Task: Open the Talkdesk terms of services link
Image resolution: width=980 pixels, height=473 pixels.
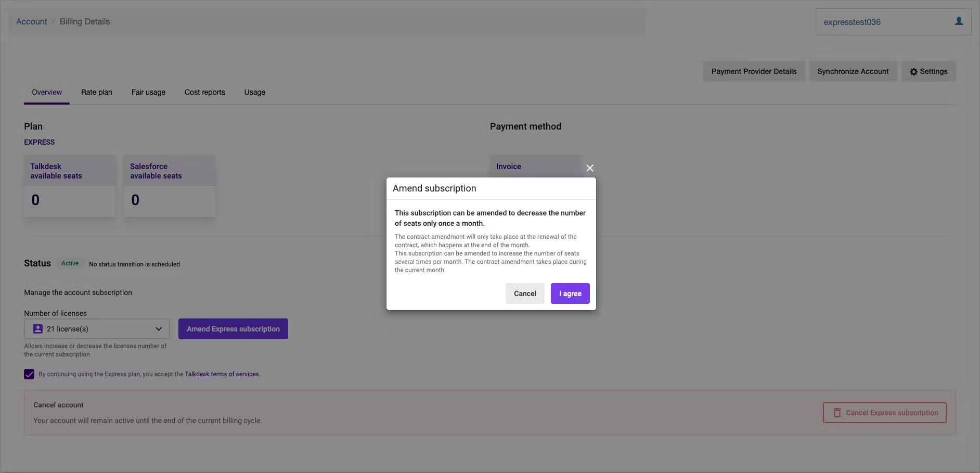Action: [222, 374]
